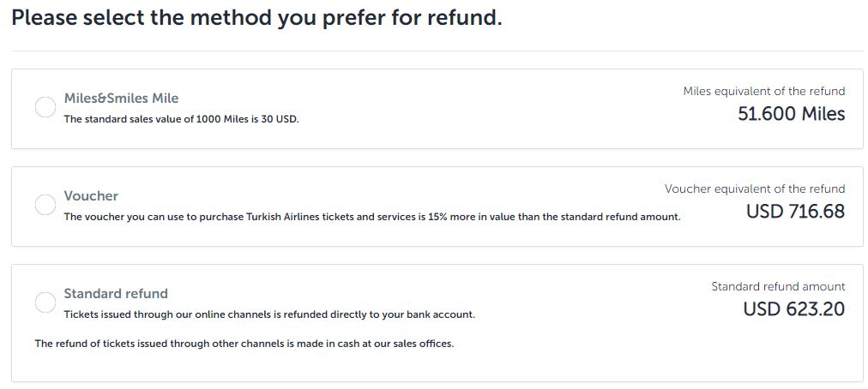This screenshot has height=389, width=868.
Task: Click 'Miles equivalent of the refund' label
Action: 763,91
